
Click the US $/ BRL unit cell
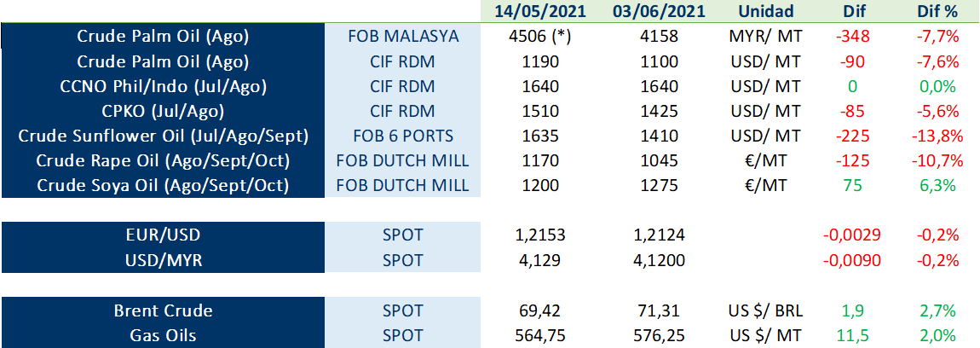coord(765,310)
